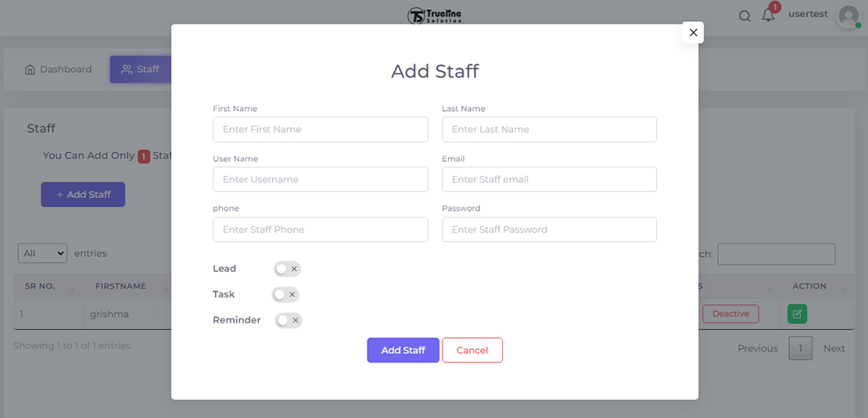Click the Deactive status button
Viewport: 868px width, 418px height.
tap(730, 314)
